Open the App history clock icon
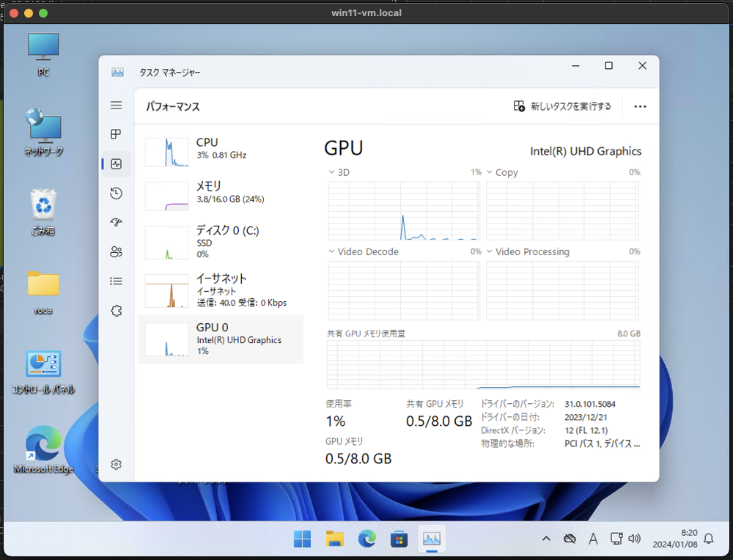 click(116, 193)
